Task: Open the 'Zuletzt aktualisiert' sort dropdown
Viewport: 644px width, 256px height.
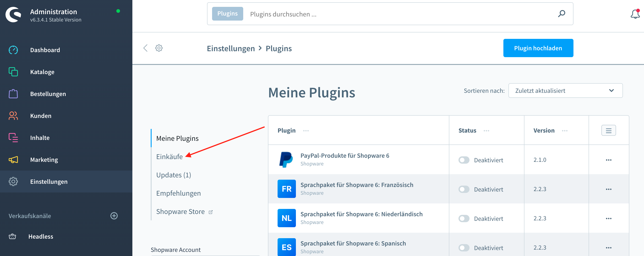Action: 565,91
